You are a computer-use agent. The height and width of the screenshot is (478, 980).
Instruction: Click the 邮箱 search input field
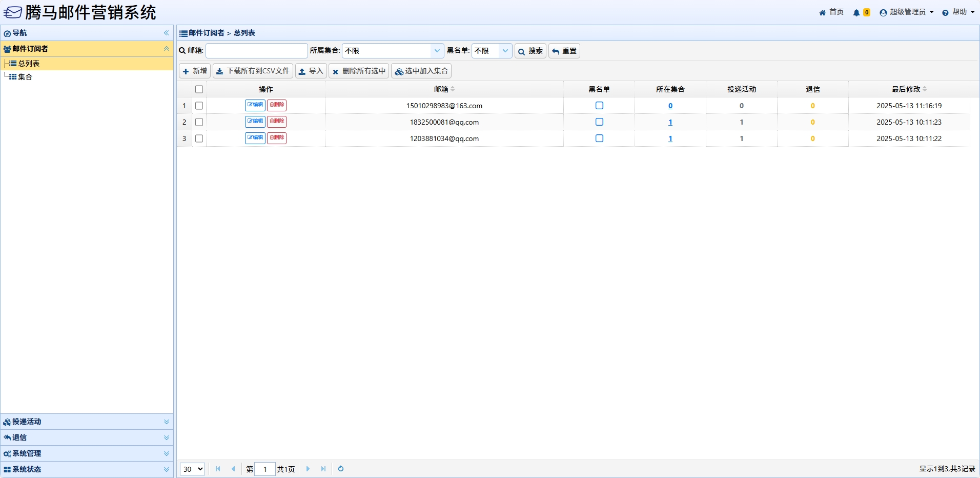pos(256,51)
